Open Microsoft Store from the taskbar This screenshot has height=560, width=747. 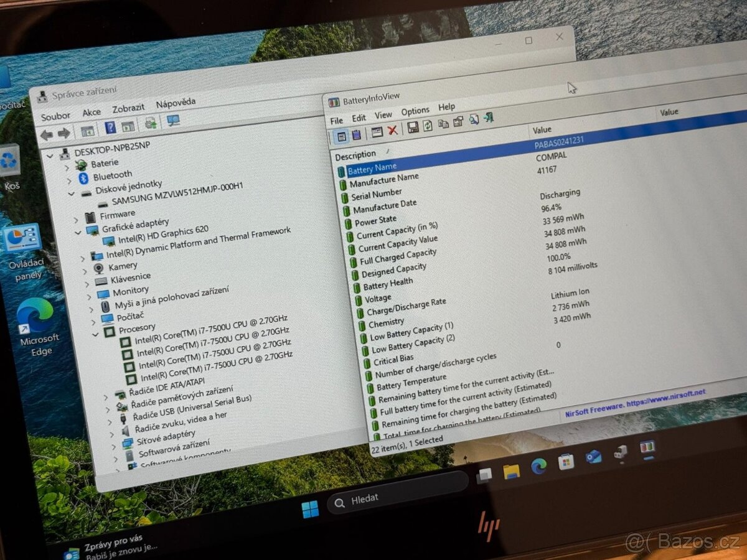coord(566,462)
